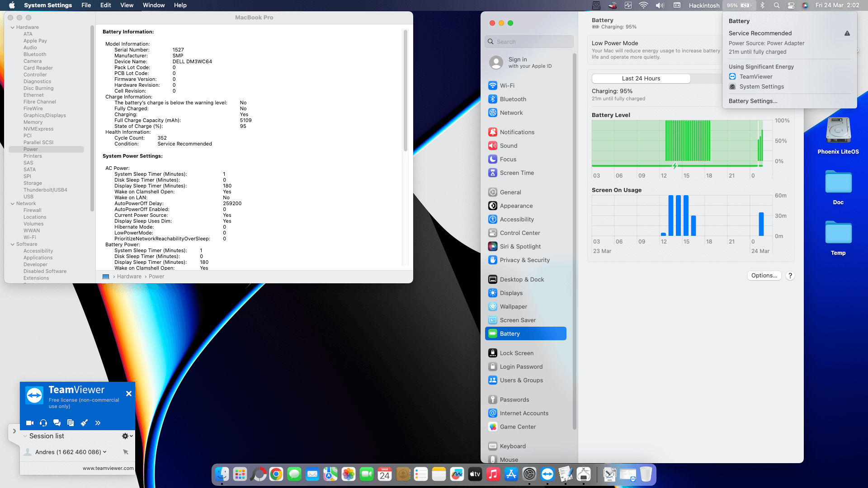Select Thunderbolt/USB4 hardware entry
868x488 pixels.
point(45,190)
